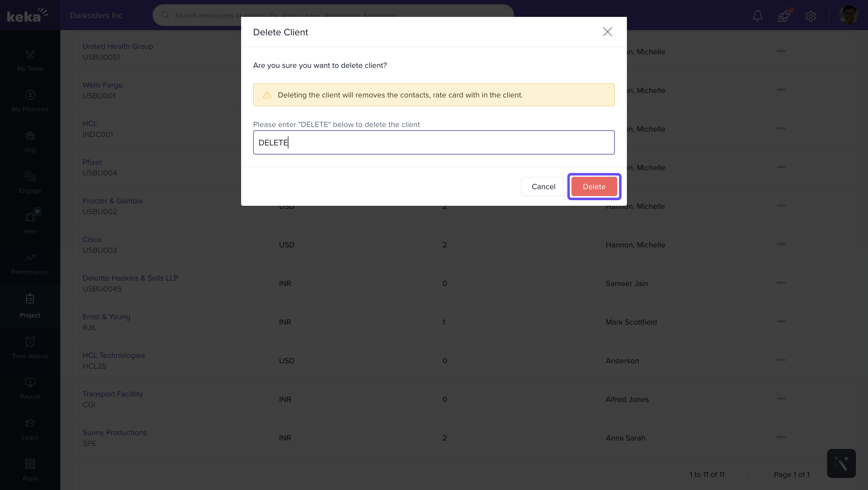Open the user profile avatar

point(848,15)
